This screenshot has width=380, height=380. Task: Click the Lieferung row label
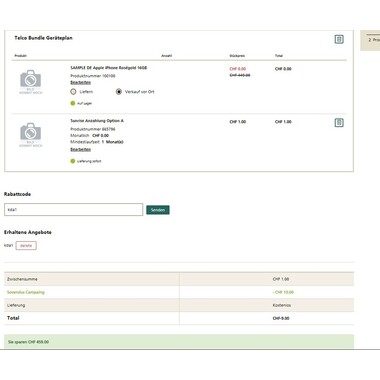click(x=16, y=305)
